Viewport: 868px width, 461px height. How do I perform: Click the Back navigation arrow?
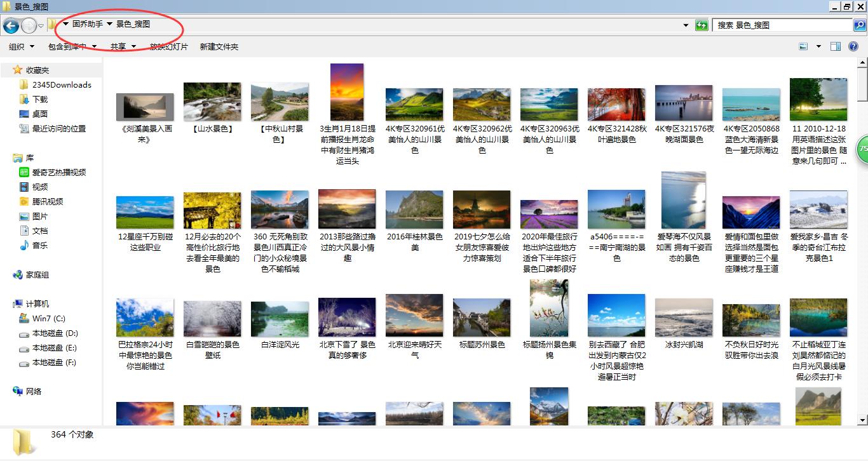coord(11,25)
